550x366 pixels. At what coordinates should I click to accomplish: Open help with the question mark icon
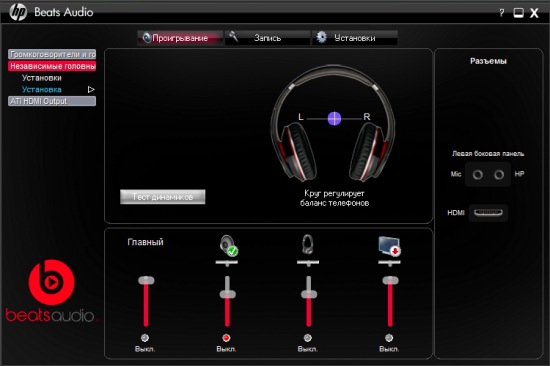pyautogui.click(x=502, y=13)
